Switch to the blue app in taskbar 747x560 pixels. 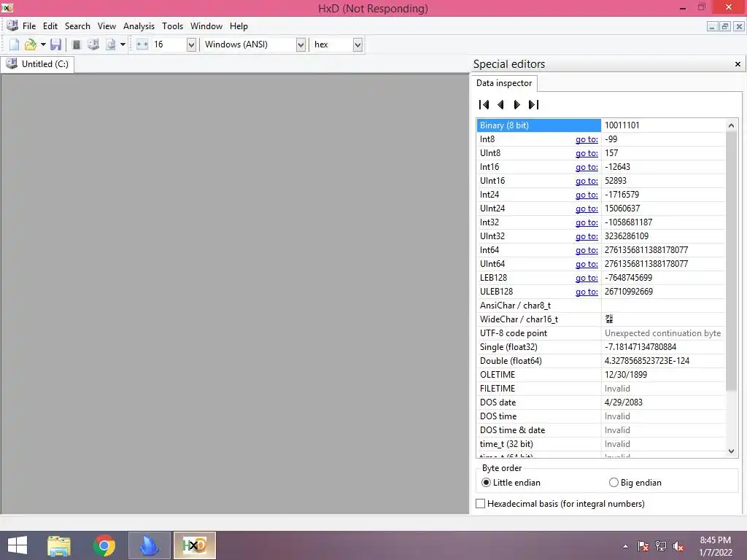click(149, 545)
